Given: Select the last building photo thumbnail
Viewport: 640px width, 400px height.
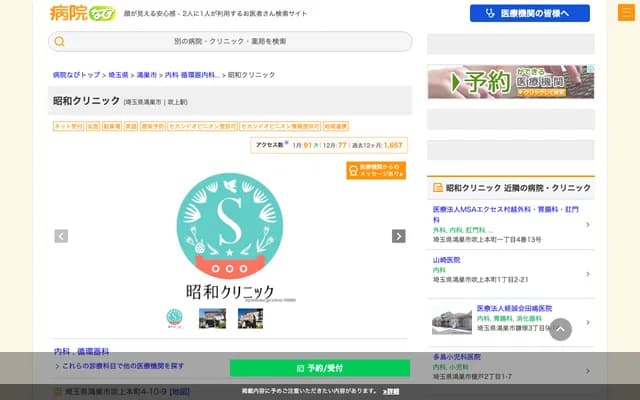Looking at the screenshot, I should [251, 318].
